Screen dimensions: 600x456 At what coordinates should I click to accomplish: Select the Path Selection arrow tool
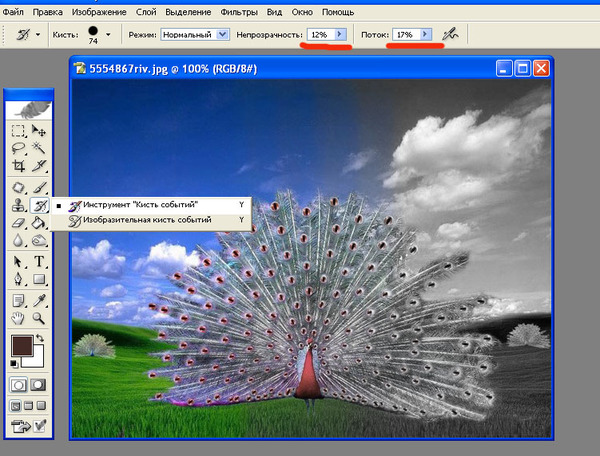(18, 262)
